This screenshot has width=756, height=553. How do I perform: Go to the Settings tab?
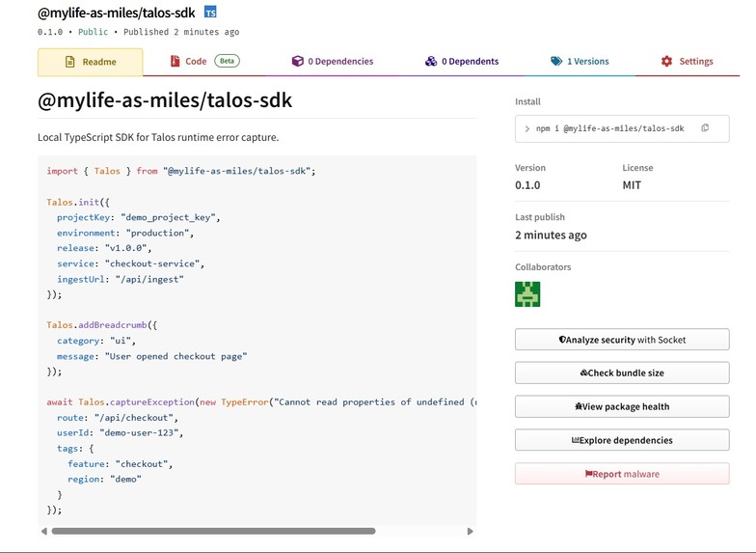click(x=687, y=62)
